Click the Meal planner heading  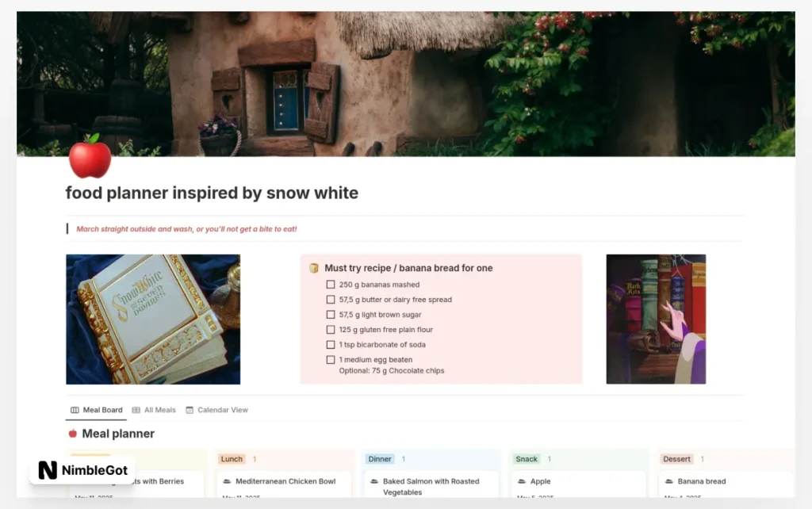118,434
